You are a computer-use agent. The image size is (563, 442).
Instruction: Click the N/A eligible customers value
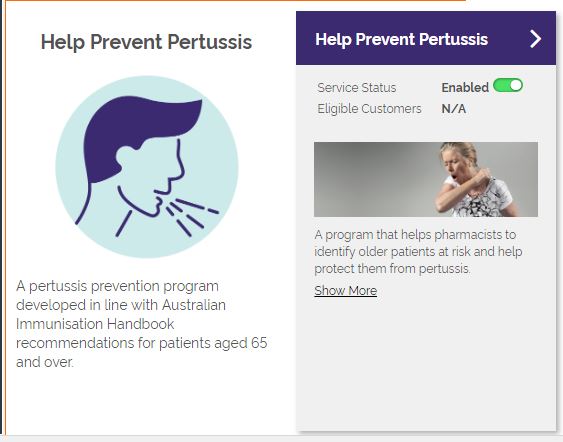[x=453, y=109]
